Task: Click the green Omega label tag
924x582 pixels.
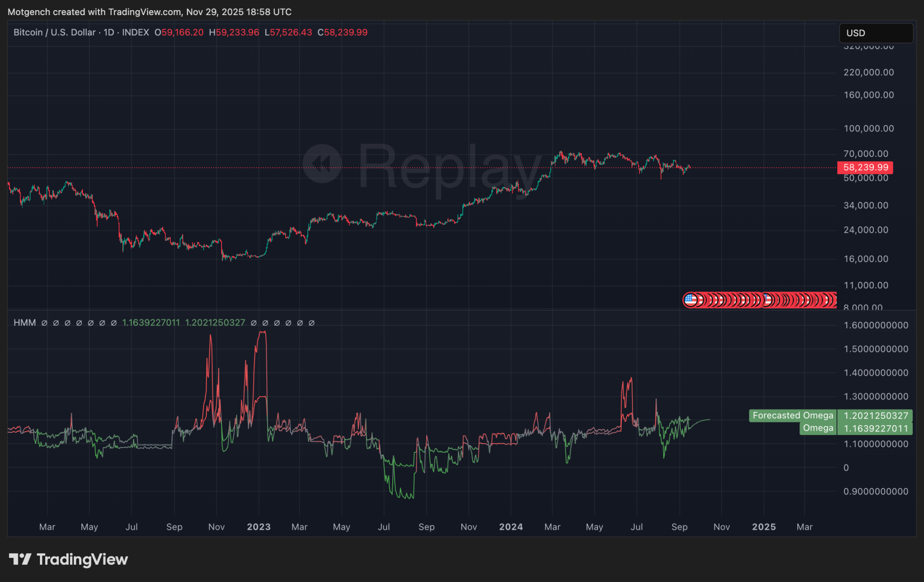Action: [817, 428]
